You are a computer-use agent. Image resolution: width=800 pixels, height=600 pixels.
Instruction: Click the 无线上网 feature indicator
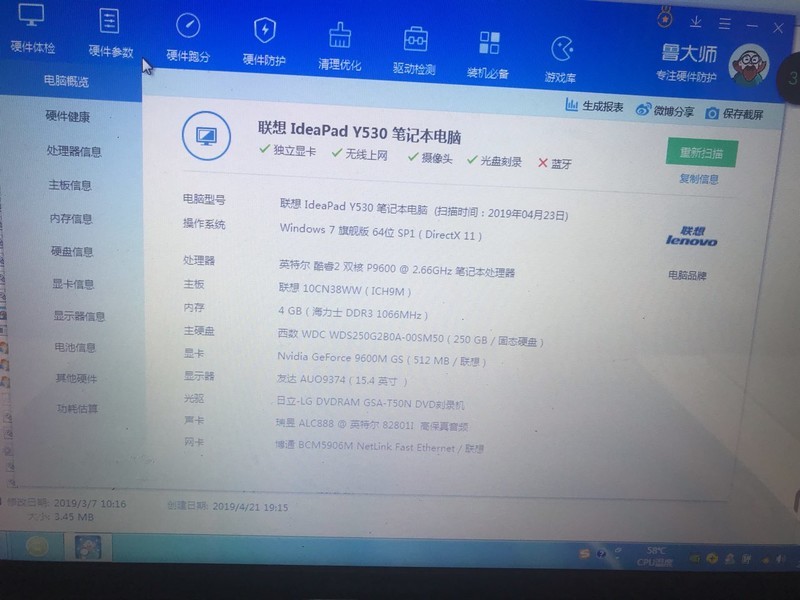click(x=360, y=154)
